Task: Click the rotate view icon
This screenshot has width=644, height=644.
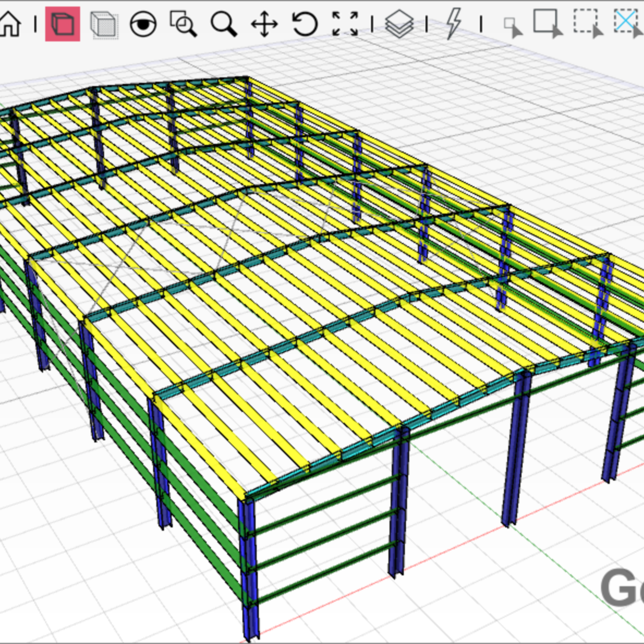Action: tap(305, 24)
